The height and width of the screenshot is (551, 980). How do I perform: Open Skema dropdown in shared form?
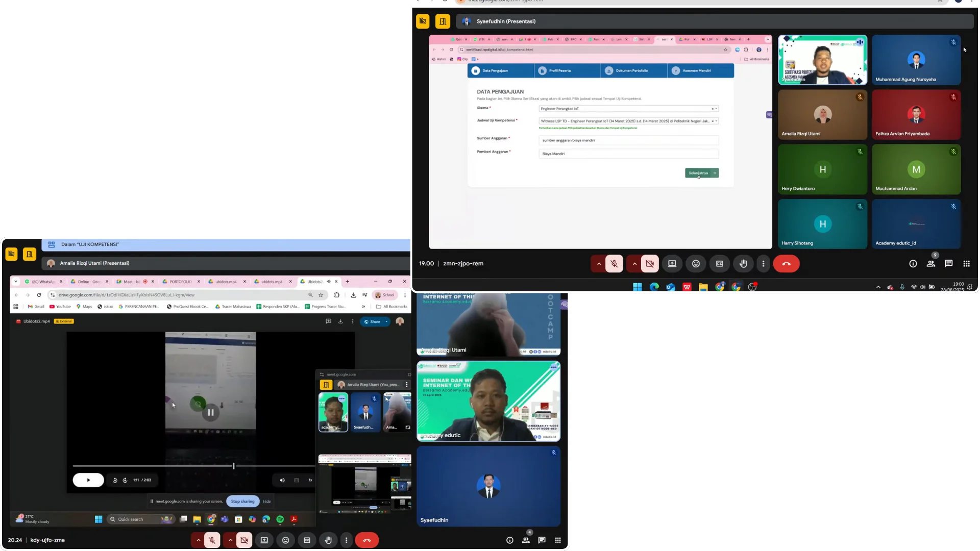coord(628,109)
